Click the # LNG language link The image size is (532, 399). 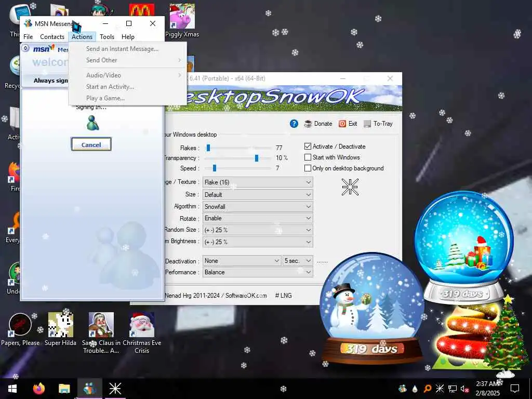[283, 296]
